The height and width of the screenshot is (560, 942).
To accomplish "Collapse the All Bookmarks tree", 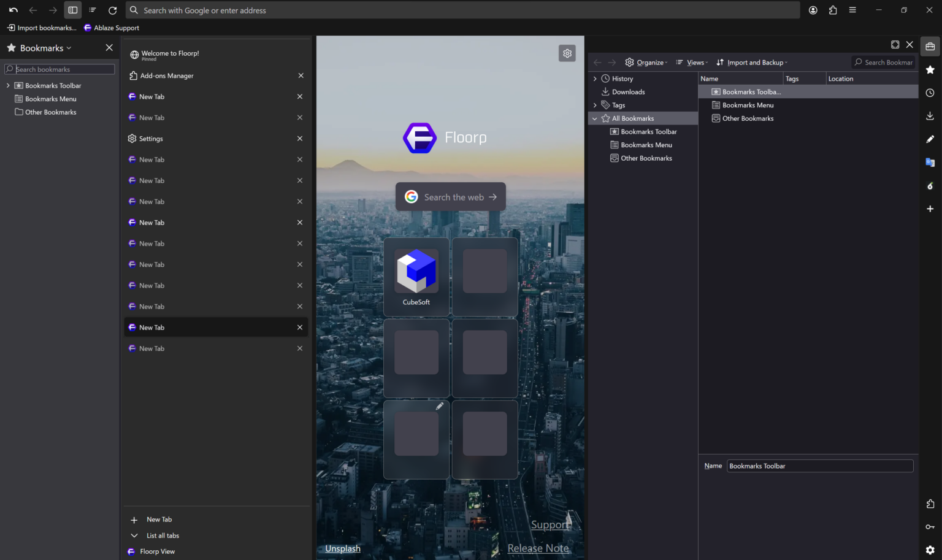I will coord(594,118).
